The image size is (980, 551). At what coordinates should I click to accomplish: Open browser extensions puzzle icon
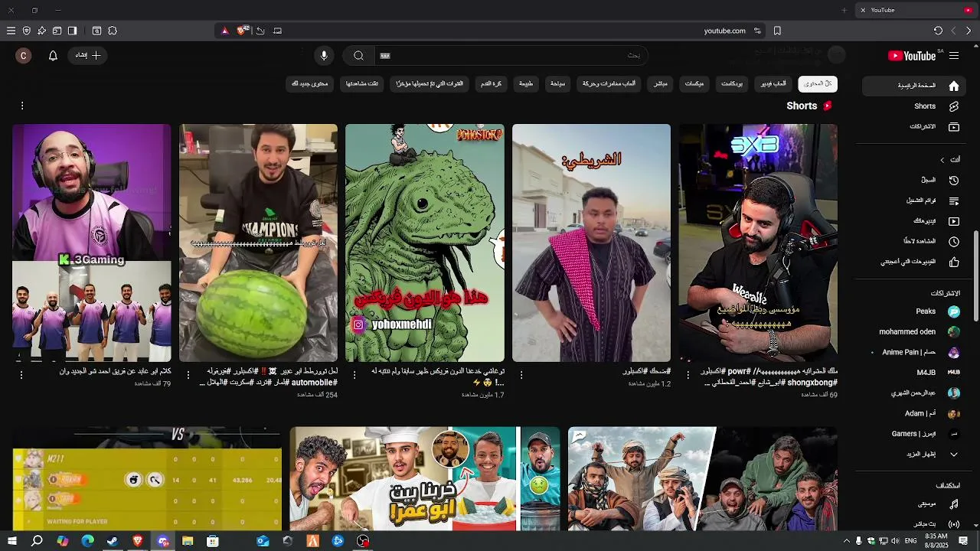click(x=113, y=31)
